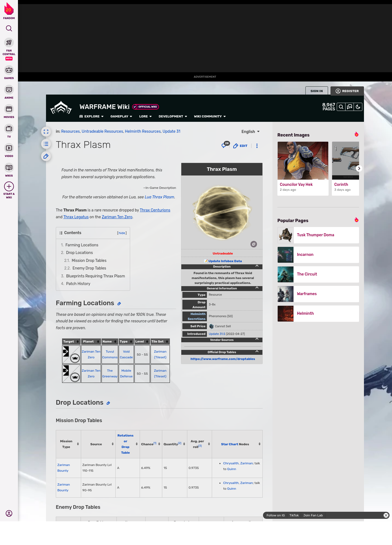This screenshot has height=545, width=392.
Task: Open the Gameplay menu
Action: 121,116
